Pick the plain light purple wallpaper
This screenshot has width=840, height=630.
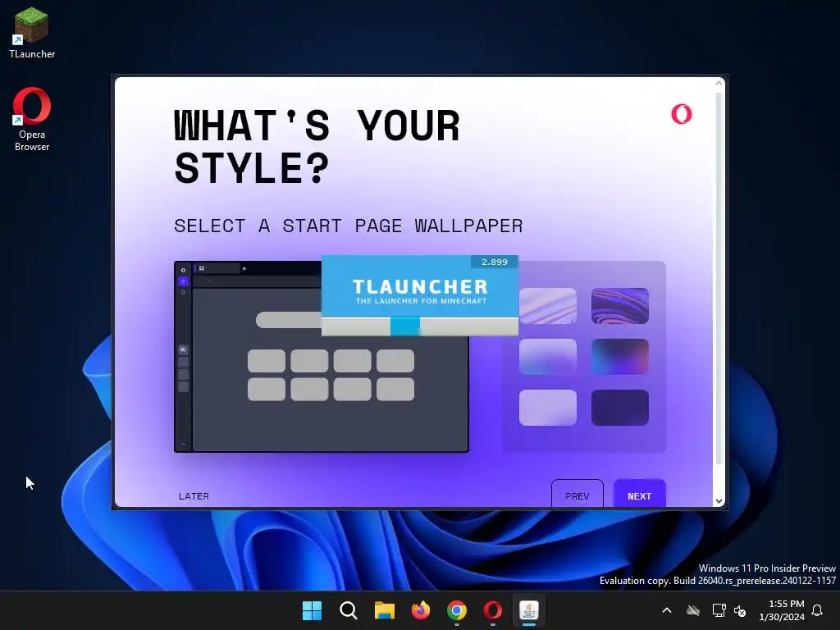[x=547, y=408]
